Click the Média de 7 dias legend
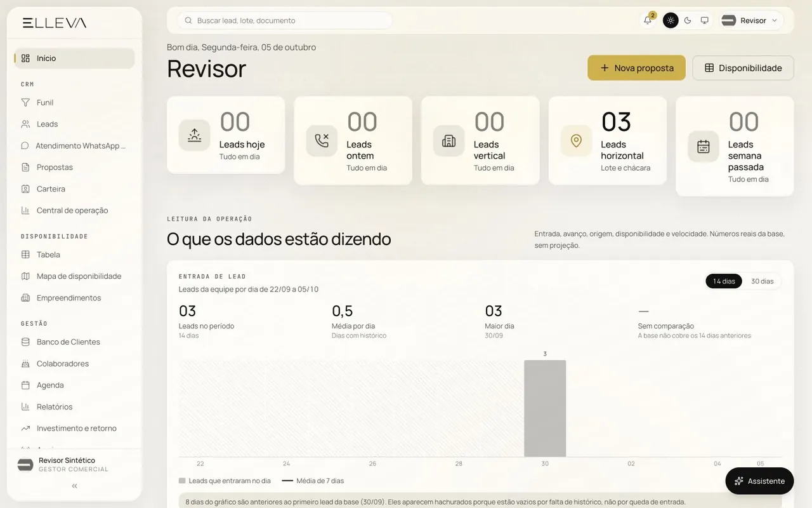The width and height of the screenshot is (812, 508). point(313,481)
